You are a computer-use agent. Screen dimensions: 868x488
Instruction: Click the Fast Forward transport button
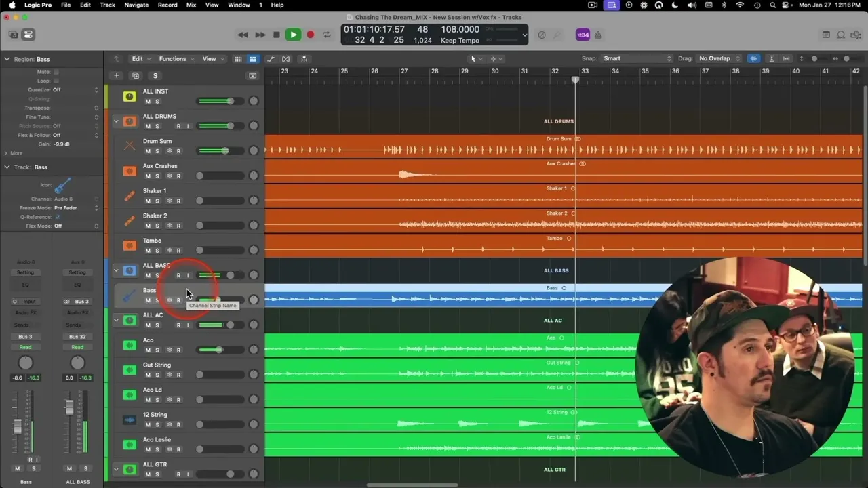(x=260, y=35)
